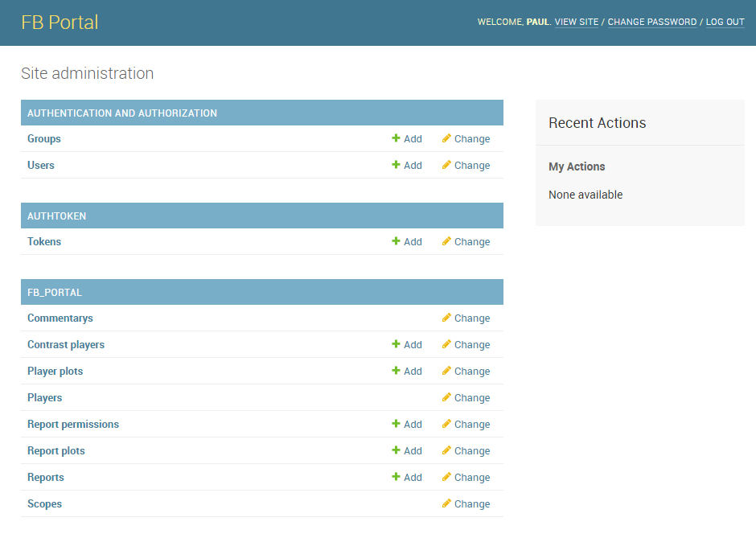Click the pencil icon in Players row
Viewport: 756px width, 534px height.
[x=446, y=397]
